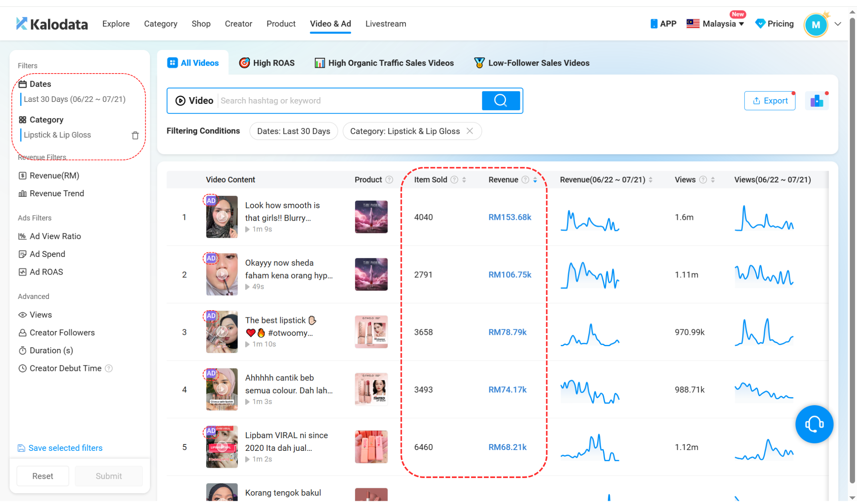Click Save selected filters link
Screen dimensions: 857x504
point(65,448)
